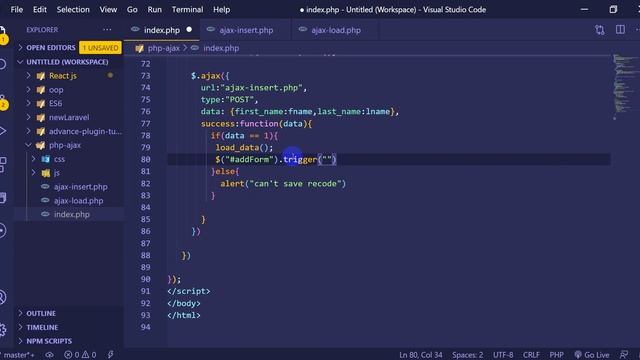Viewport: 640px width, 360px height.
Task: Open Run and Debug view
Action: (2, 131)
